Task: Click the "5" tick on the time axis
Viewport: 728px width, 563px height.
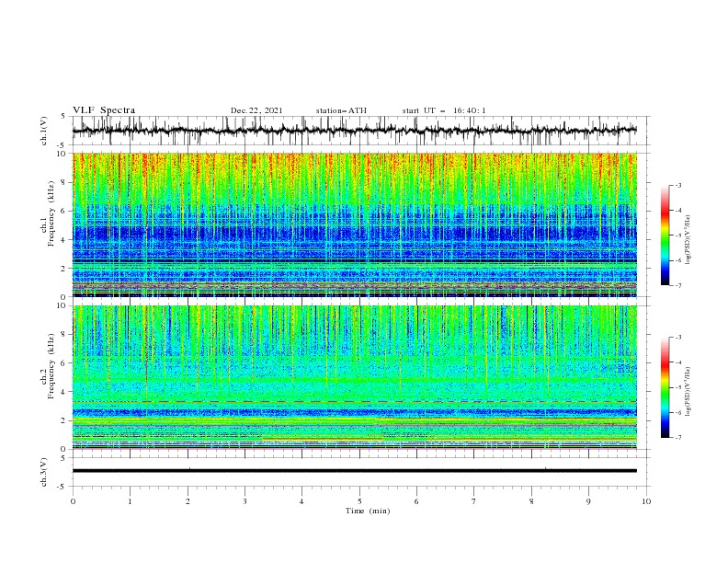Action: coord(359,501)
